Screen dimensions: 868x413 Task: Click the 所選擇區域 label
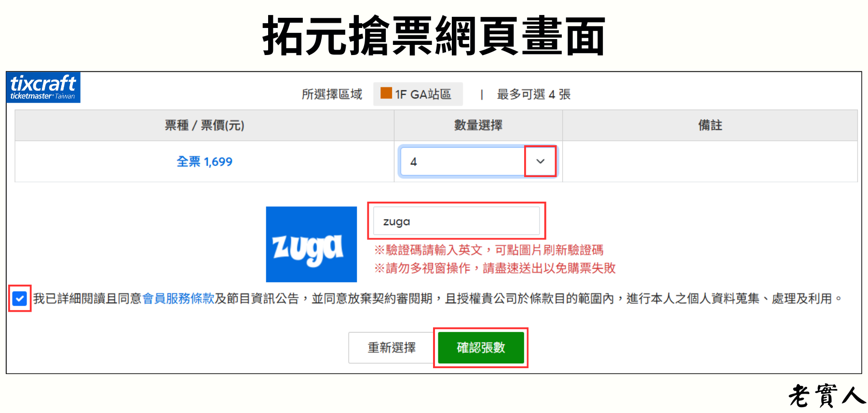pyautogui.click(x=332, y=94)
